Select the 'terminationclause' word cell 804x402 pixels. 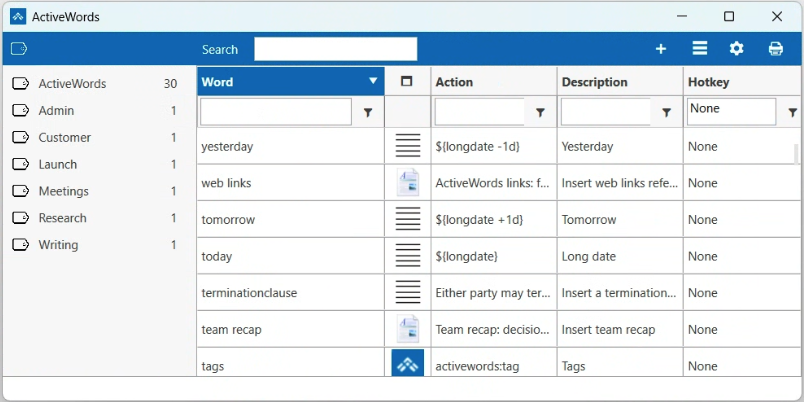pos(291,293)
